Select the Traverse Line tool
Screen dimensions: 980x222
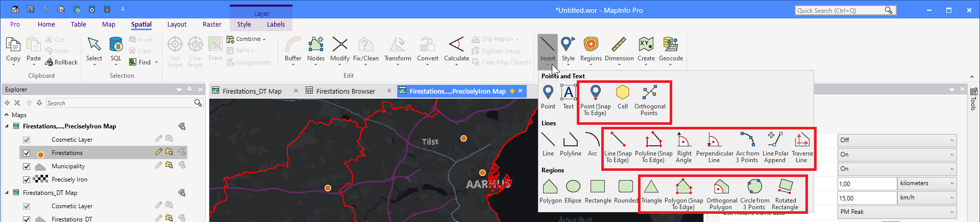(x=802, y=147)
